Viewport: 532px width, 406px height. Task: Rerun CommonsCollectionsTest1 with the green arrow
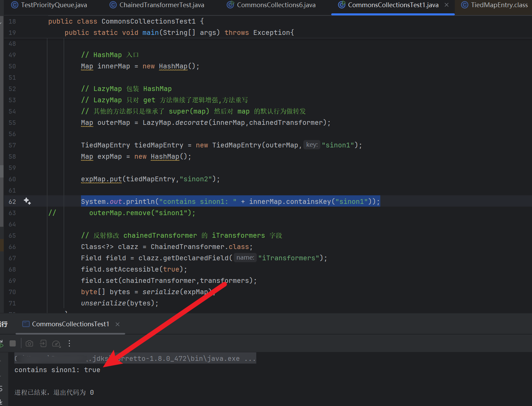pos(1,343)
